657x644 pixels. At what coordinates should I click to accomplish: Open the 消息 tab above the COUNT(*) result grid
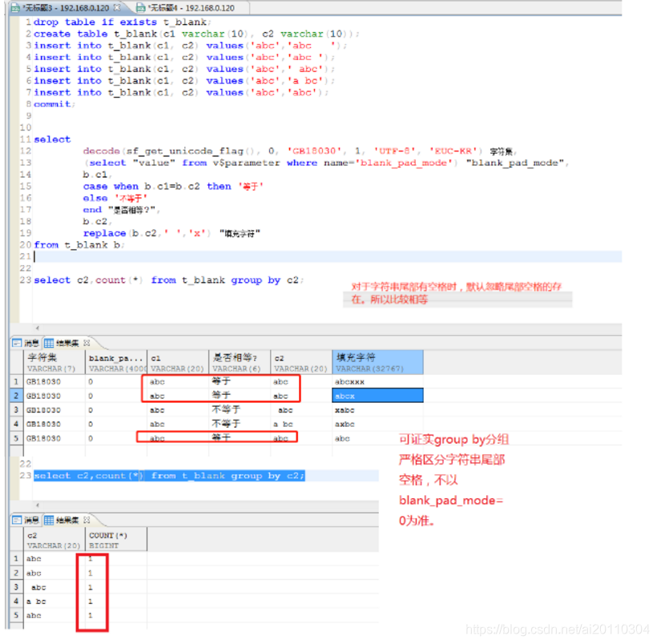tap(26, 520)
